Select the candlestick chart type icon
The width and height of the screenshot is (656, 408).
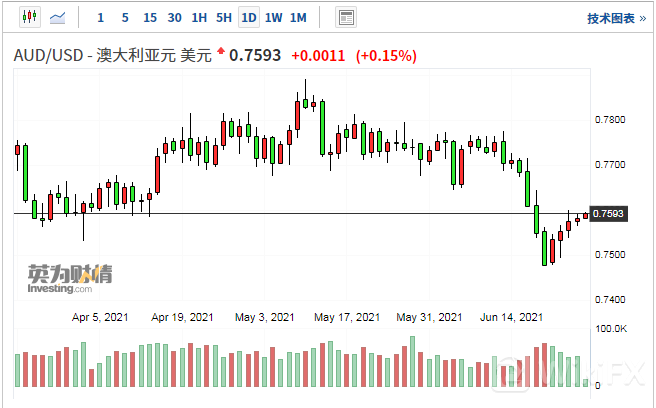tap(27, 17)
